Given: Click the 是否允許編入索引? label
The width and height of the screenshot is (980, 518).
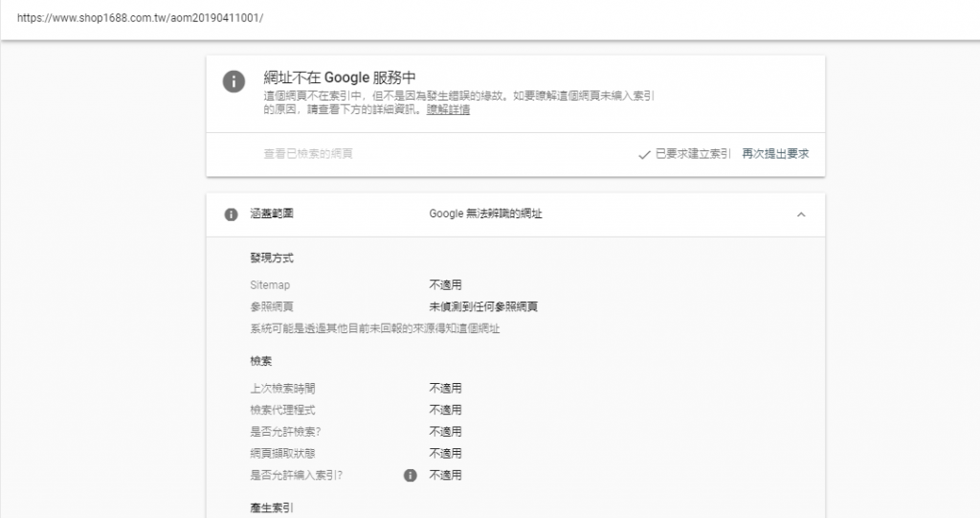Looking at the screenshot, I should [297, 476].
